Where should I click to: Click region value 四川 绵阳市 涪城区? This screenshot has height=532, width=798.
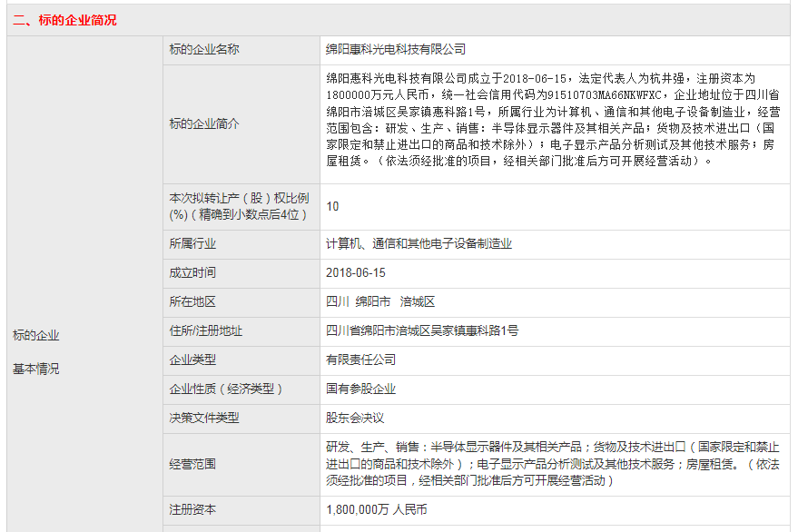click(380, 302)
